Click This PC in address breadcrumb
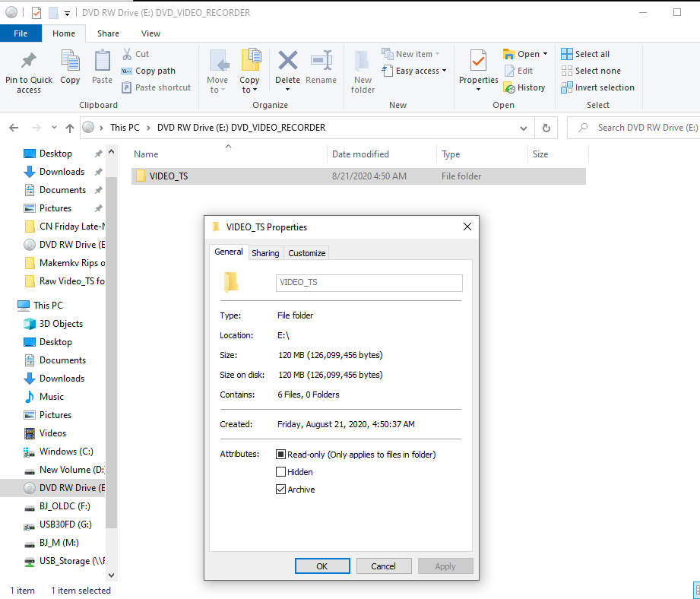The height and width of the screenshot is (599, 700). (125, 128)
